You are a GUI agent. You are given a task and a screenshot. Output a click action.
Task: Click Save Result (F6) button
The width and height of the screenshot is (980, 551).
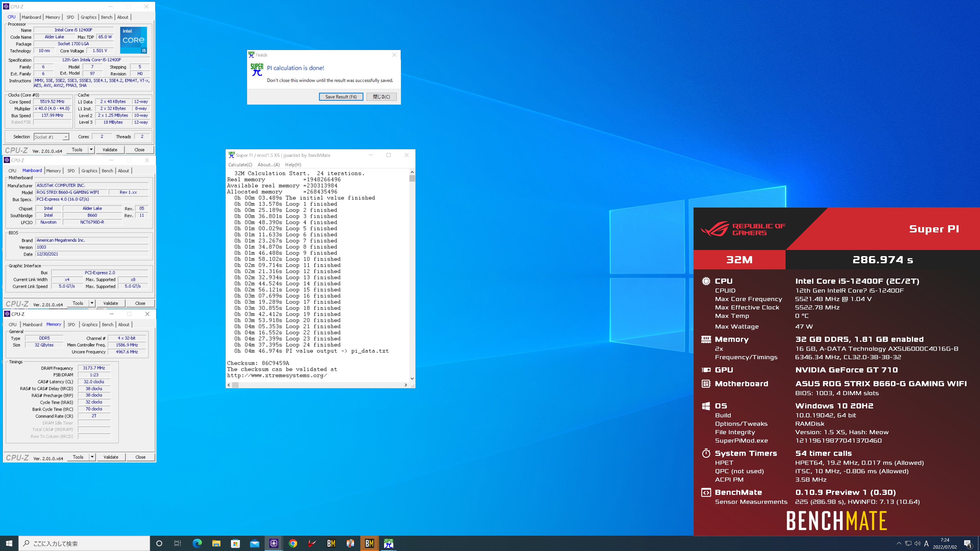[341, 97]
